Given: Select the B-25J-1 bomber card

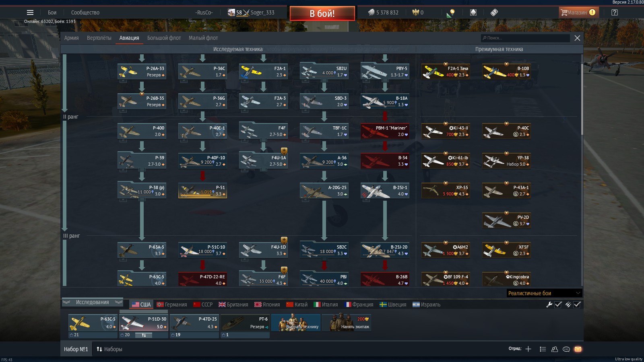Looking at the screenshot, I should [385, 190].
